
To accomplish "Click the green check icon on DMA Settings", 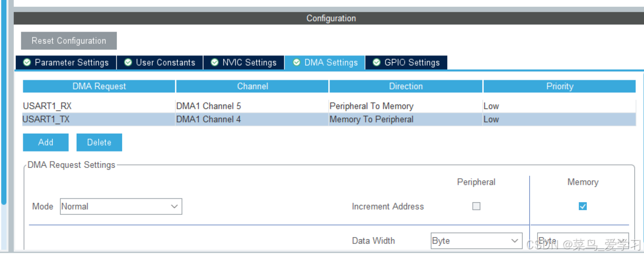I will point(297,62).
